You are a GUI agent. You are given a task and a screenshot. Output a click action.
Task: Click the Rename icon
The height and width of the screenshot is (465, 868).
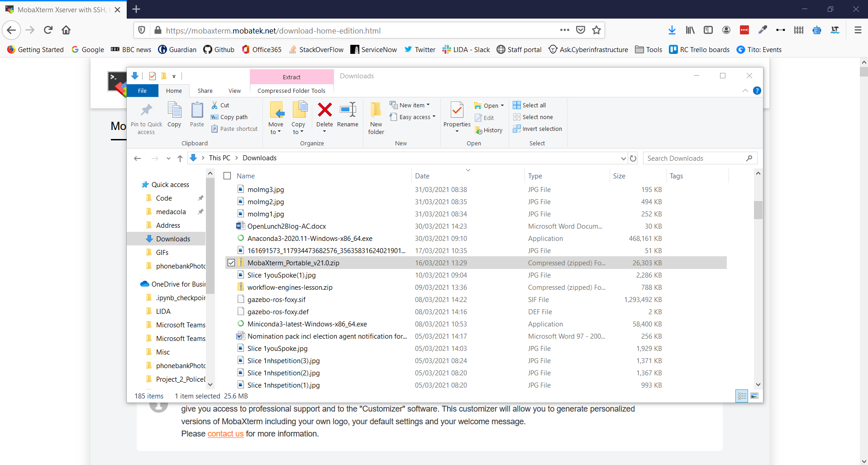348,110
